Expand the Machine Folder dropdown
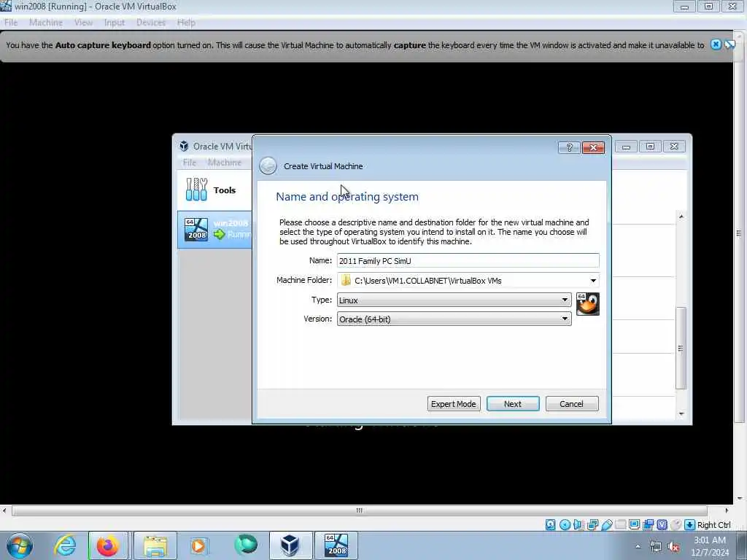Screen dimensions: 747x560 click(593, 281)
